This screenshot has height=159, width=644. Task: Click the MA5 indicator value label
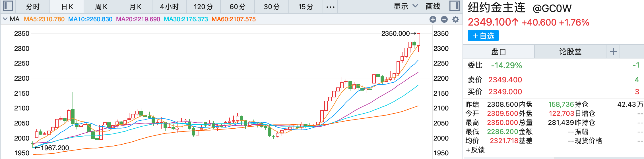pyautogui.click(x=44, y=19)
